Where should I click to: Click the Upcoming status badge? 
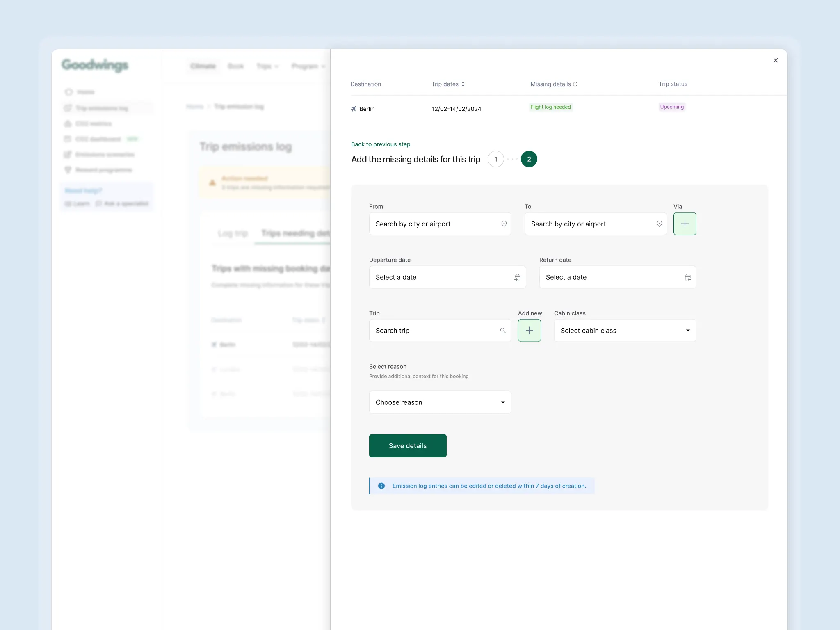pyautogui.click(x=671, y=107)
